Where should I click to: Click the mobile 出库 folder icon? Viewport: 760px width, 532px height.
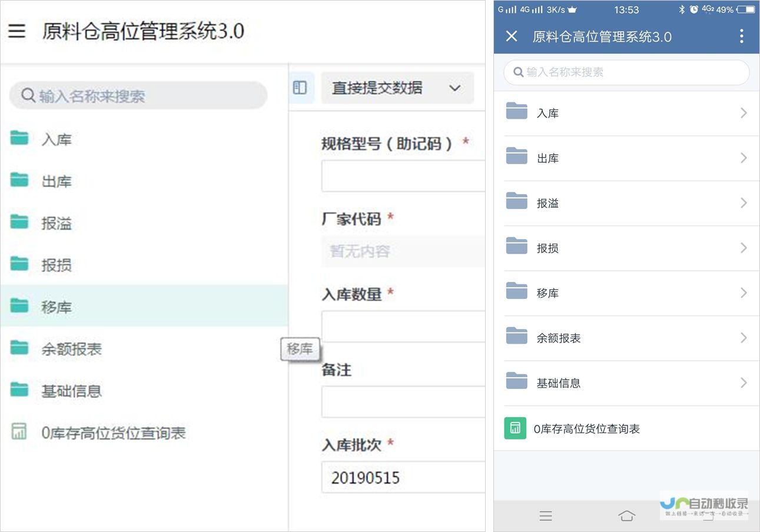[x=517, y=156]
